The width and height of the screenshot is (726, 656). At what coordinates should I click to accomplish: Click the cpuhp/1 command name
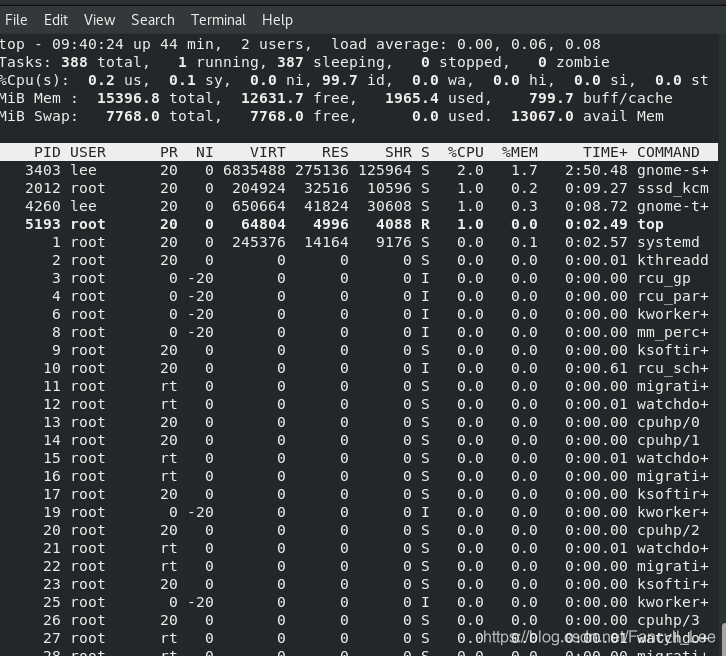click(x=668, y=440)
